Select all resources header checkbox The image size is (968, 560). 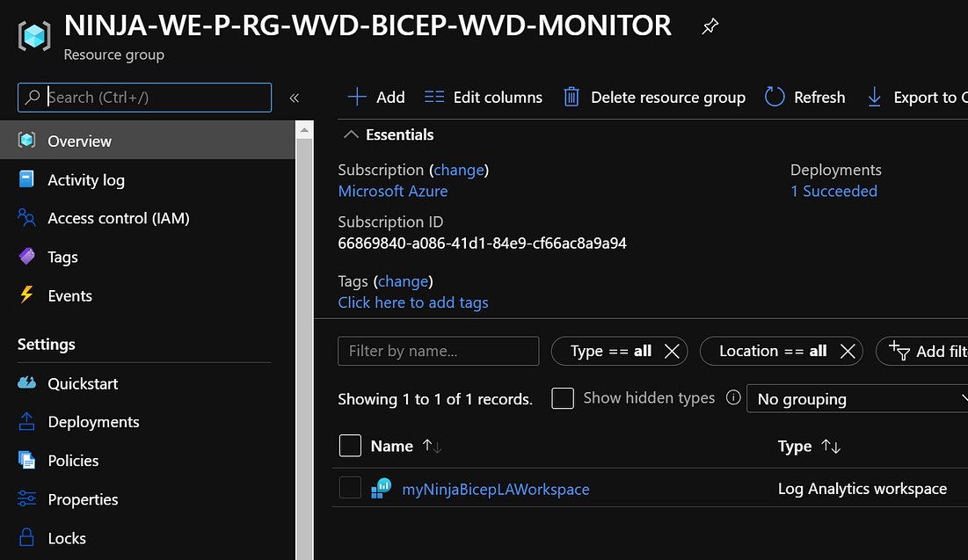[x=350, y=446]
